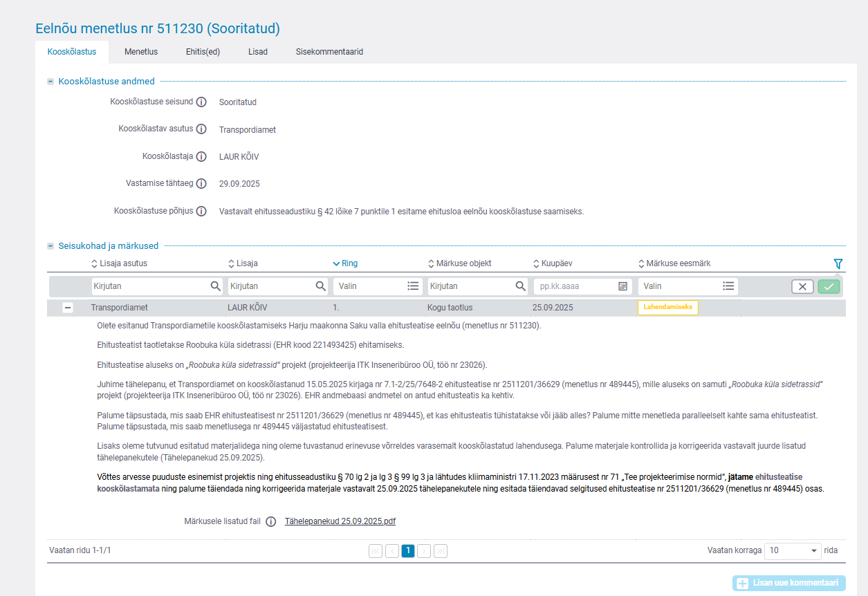Click info icon beside Kooskõlastav asutus
Screen dimensions: 868x596
[201, 129]
